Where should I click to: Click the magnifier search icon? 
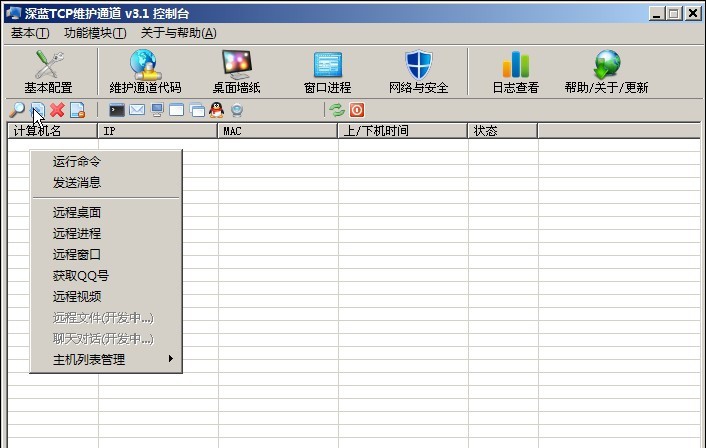17,110
